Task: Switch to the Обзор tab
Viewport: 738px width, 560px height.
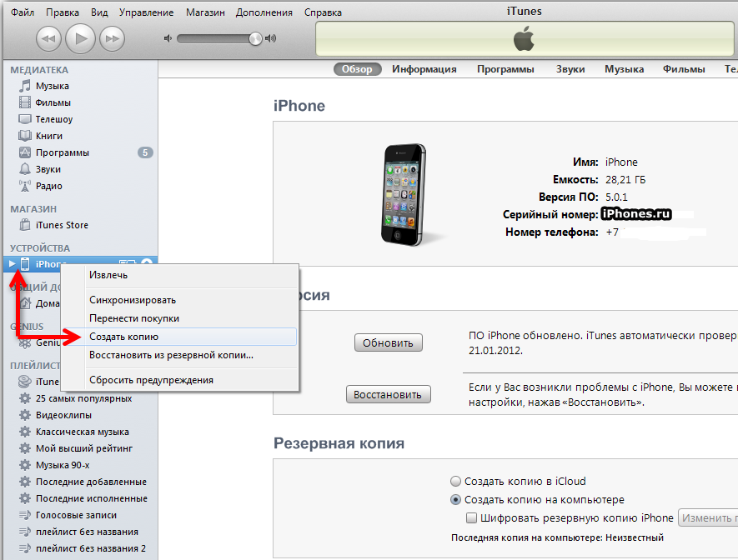Action: click(x=357, y=69)
